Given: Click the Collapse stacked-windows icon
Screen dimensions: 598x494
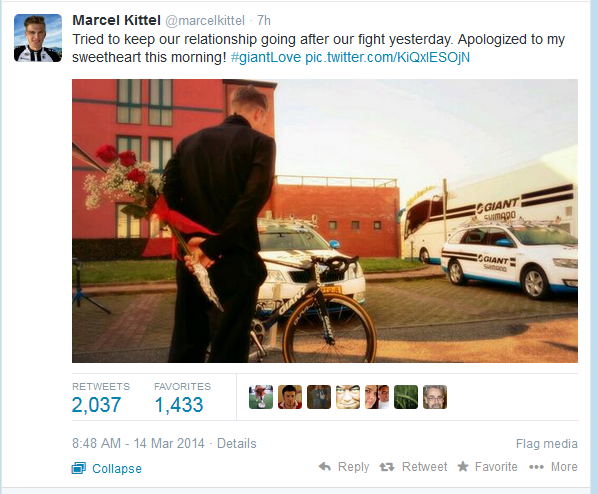Looking at the screenshot, I should click(79, 468).
